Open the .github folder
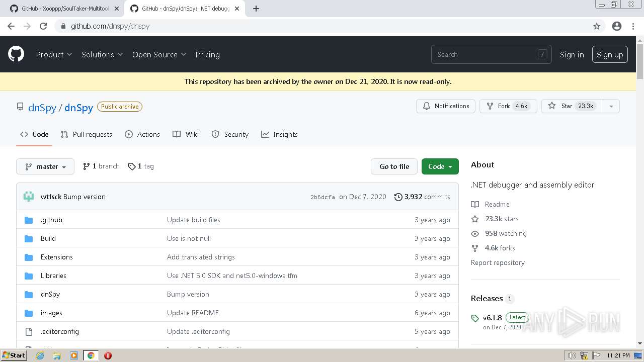Screen dimensions: 644x362 [x=51, y=220]
